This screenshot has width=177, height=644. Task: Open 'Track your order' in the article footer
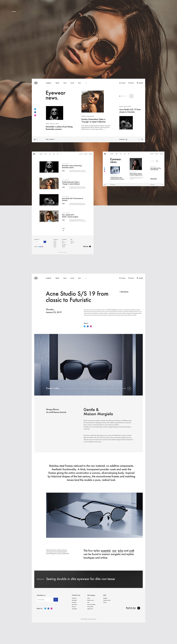(x=107, y=600)
